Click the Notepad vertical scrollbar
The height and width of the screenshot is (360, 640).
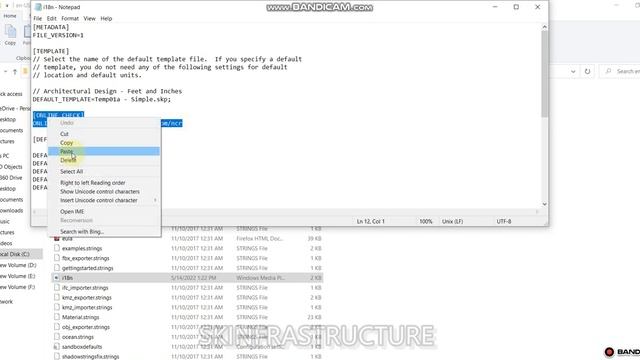(x=544, y=73)
